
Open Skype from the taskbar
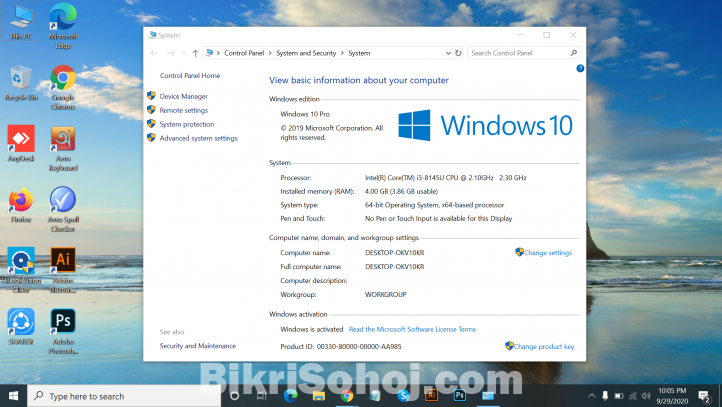[404, 396]
